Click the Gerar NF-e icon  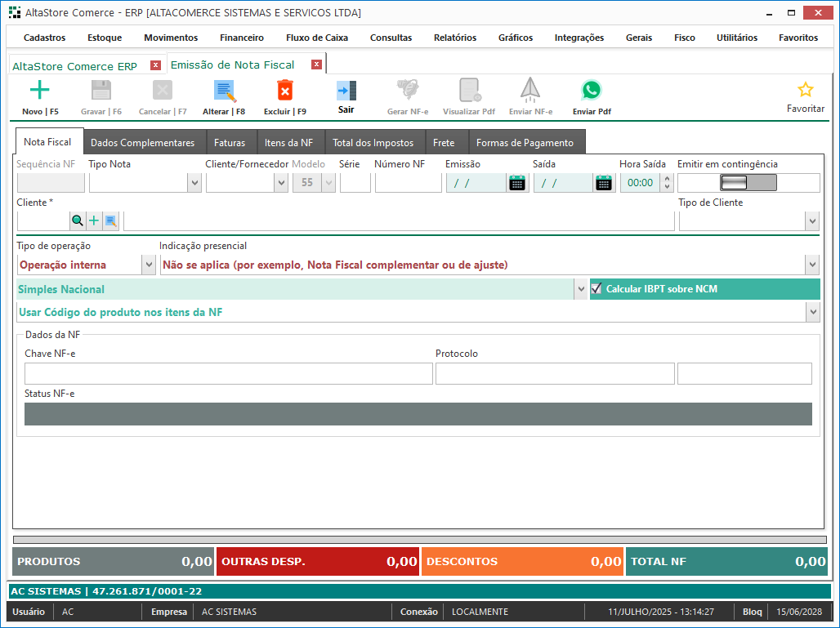pyautogui.click(x=408, y=90)
